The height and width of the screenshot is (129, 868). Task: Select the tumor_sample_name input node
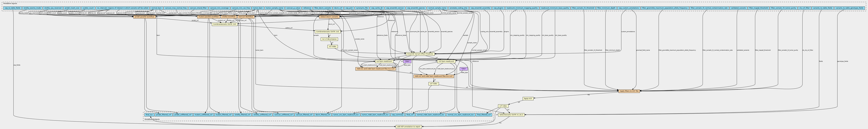point(274,8)
